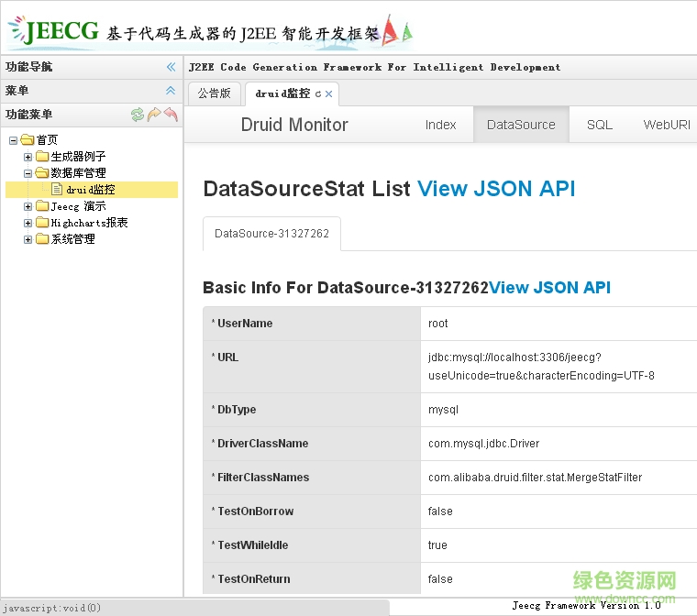Open the Highcharts报表 folder label
The image size is (697, 616).
click(x=89, y=223)
